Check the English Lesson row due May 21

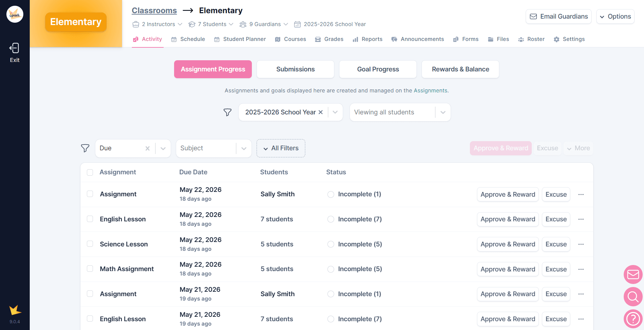pos(90,319)
